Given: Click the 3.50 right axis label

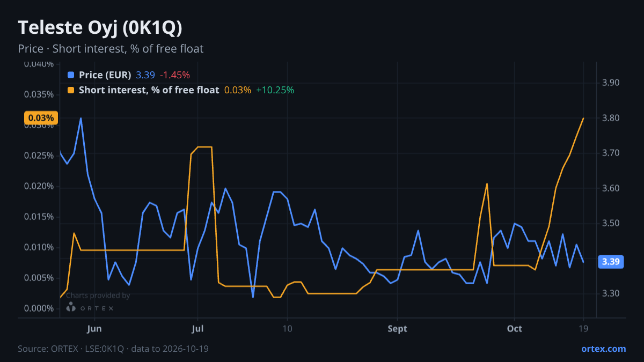Looking at the screenshot, I should (x=611, y=224).
